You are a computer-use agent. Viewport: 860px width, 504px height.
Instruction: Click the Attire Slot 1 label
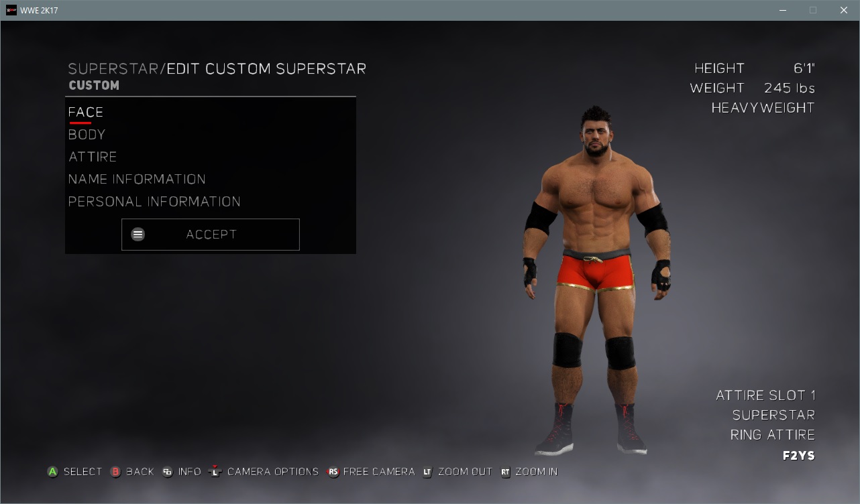click(x=765, y=395)
